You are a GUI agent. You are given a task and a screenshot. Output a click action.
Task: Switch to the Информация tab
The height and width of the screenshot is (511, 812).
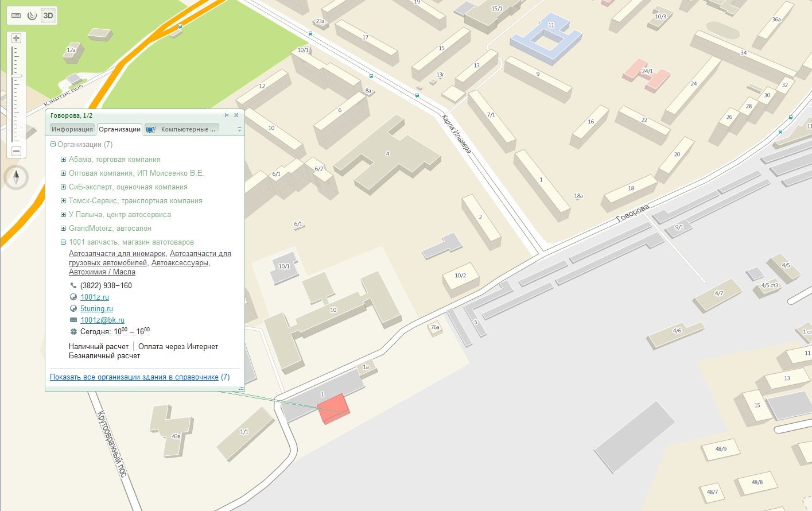pyautogui.click(x=72, y=129)
